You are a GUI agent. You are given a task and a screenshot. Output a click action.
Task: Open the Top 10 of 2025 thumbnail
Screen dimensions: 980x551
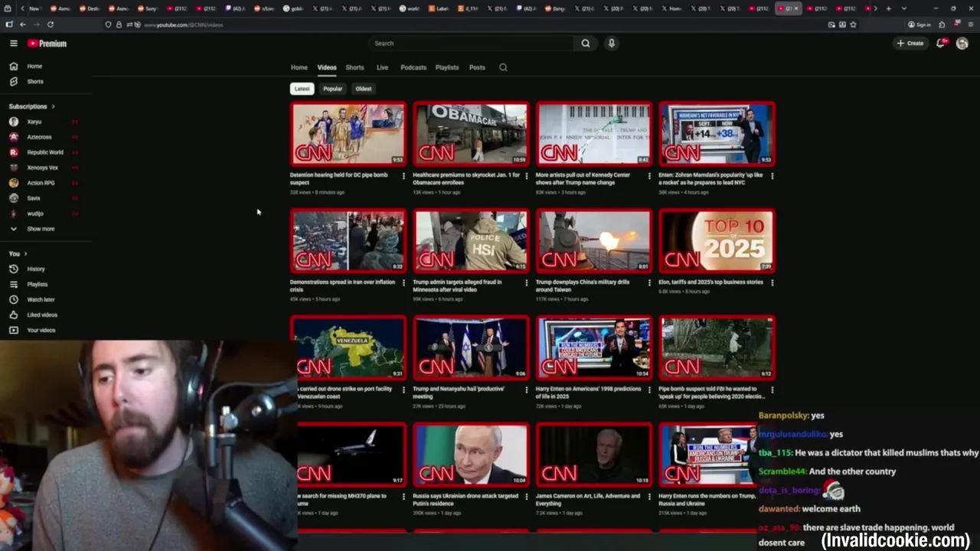[717, 241]
